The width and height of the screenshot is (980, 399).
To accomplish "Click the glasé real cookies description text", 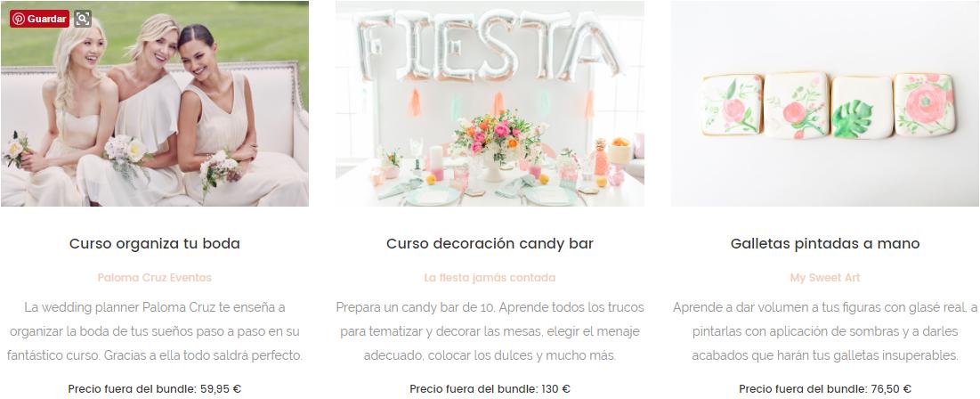I will pos(825,331).
